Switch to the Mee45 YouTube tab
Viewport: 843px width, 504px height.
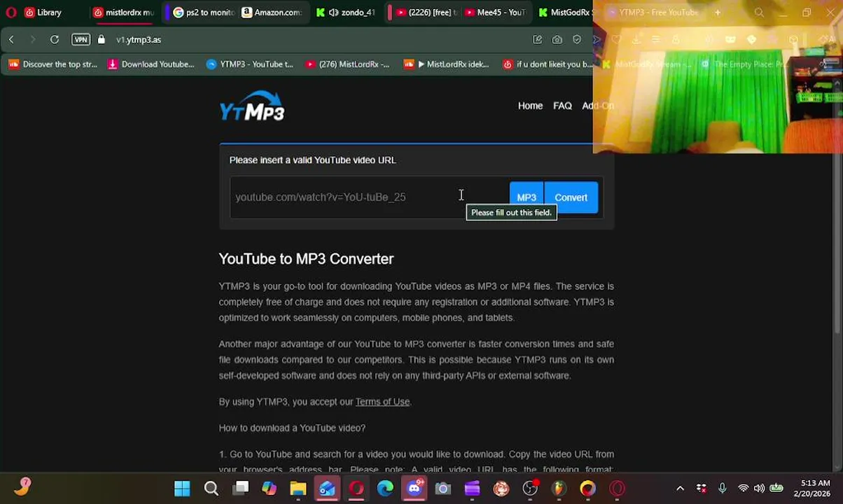point(495,12)
